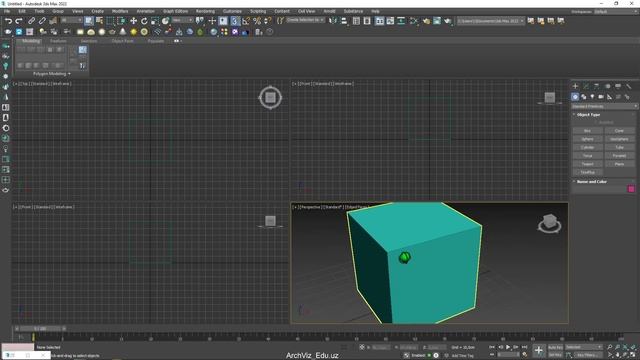Activate the Select and Rotate tool
Viewport: 640px width, 360px height.
pyautogui.click(x=144, y=20)
